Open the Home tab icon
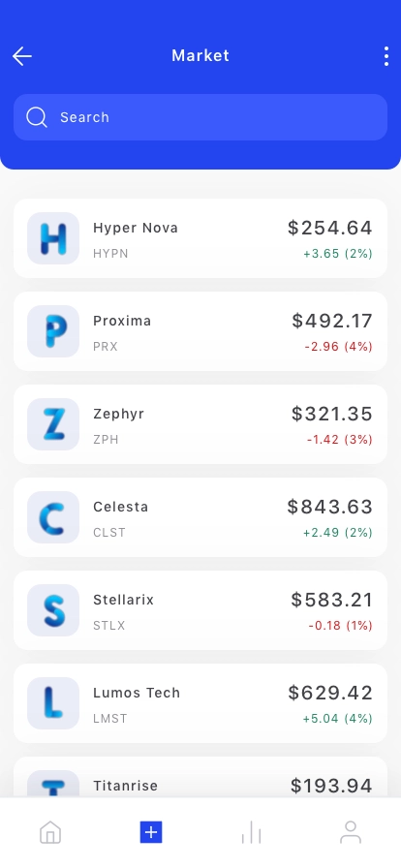Image resolution: width=401 pixels, height=868 pixels. pyautogui.click(x=50, y=832)
